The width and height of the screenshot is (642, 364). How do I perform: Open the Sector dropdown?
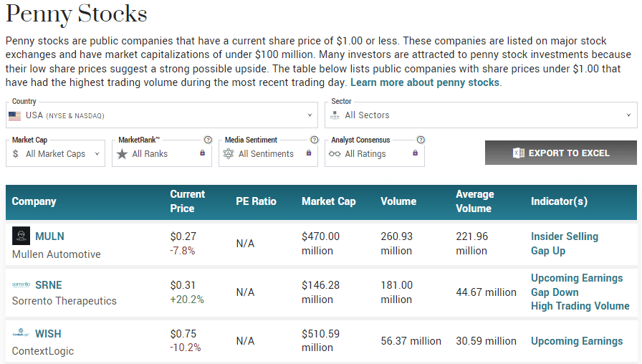[x=481, y=115]
